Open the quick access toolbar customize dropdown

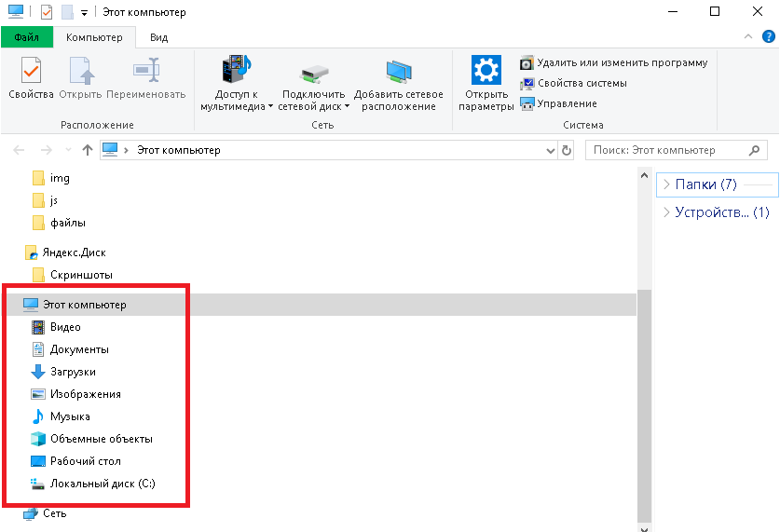[85, 13]
